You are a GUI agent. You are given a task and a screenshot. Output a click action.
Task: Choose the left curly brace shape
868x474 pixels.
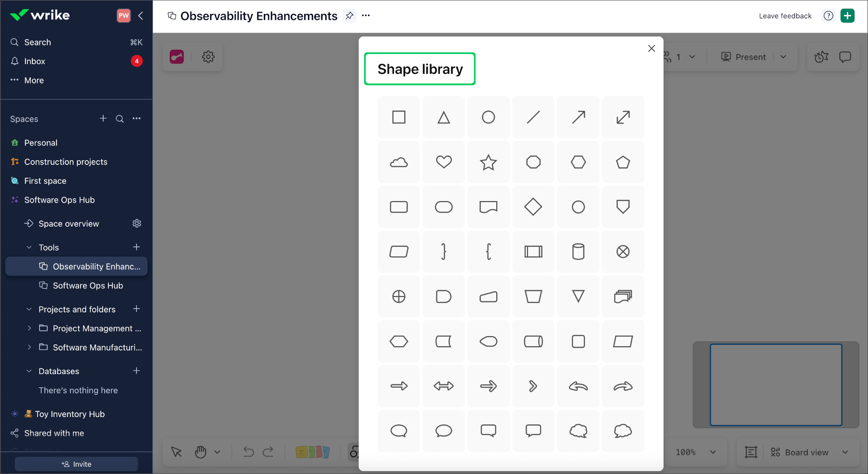click(x=488, y=252)
